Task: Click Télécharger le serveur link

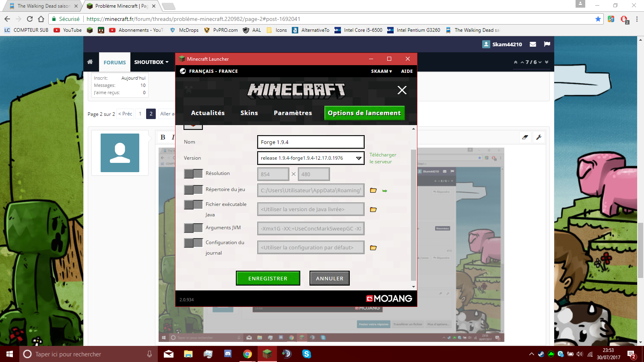Action: click(x=383, y=158)
